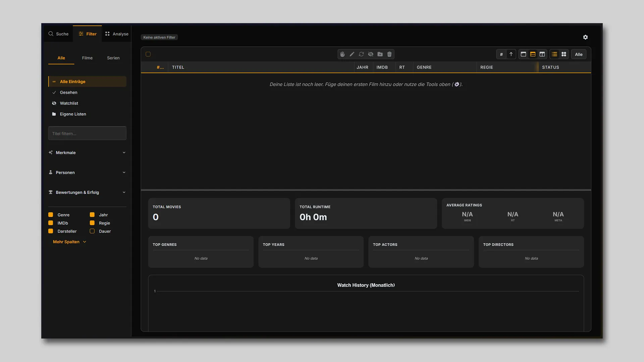Switch to grid view icon
The width and height of the screenshot is (644, 362).
pyautogui.click(x=564, y=54)
